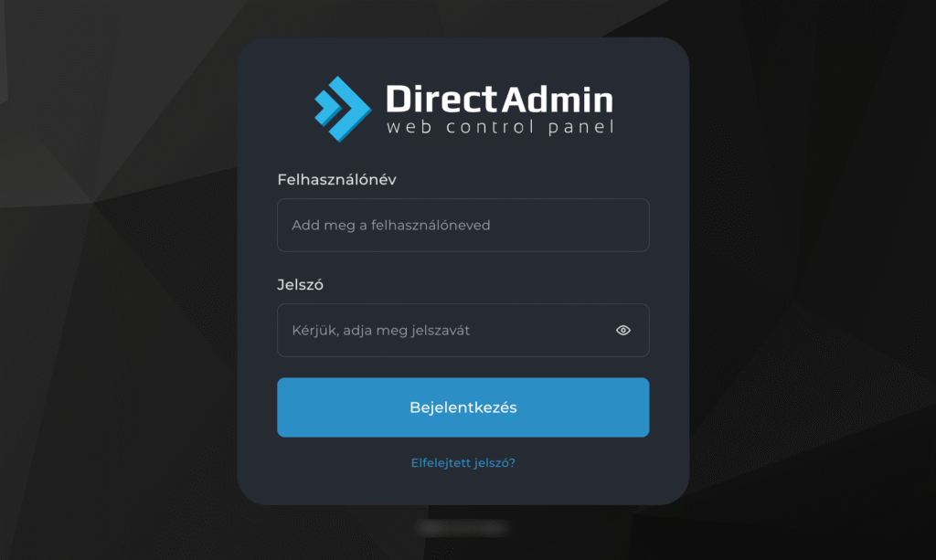Click the blurred text below login card

click(463, 528)
